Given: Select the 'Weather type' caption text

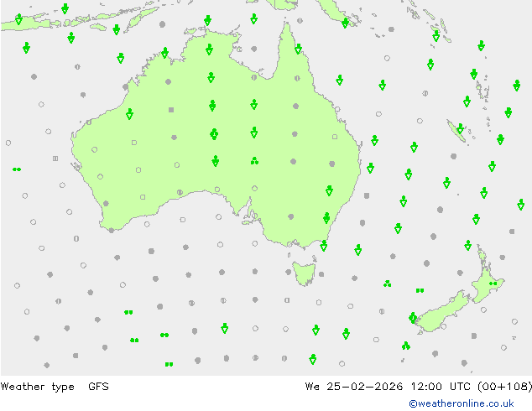Looking at the screenshot, I should pyautogui.click(x=37, y=387).
